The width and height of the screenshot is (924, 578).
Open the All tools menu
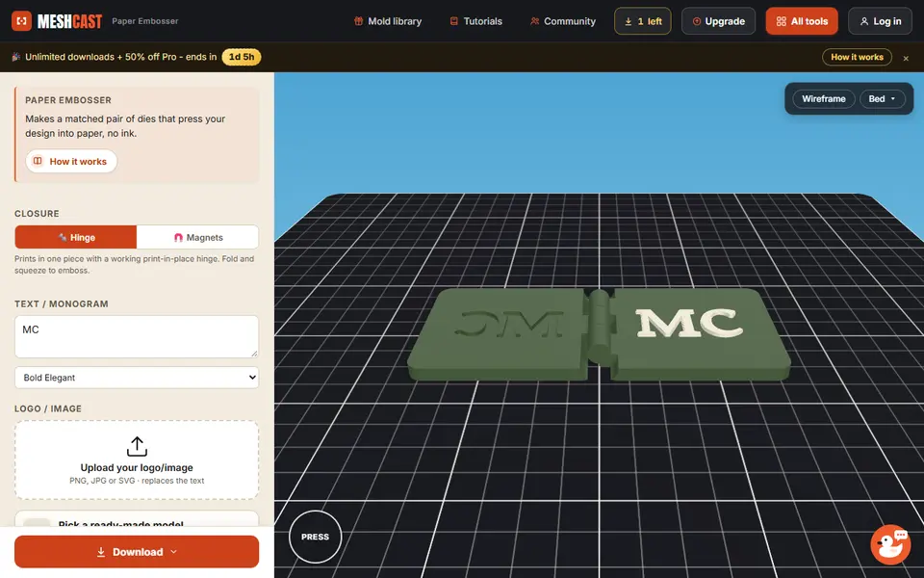pos(802,21)
